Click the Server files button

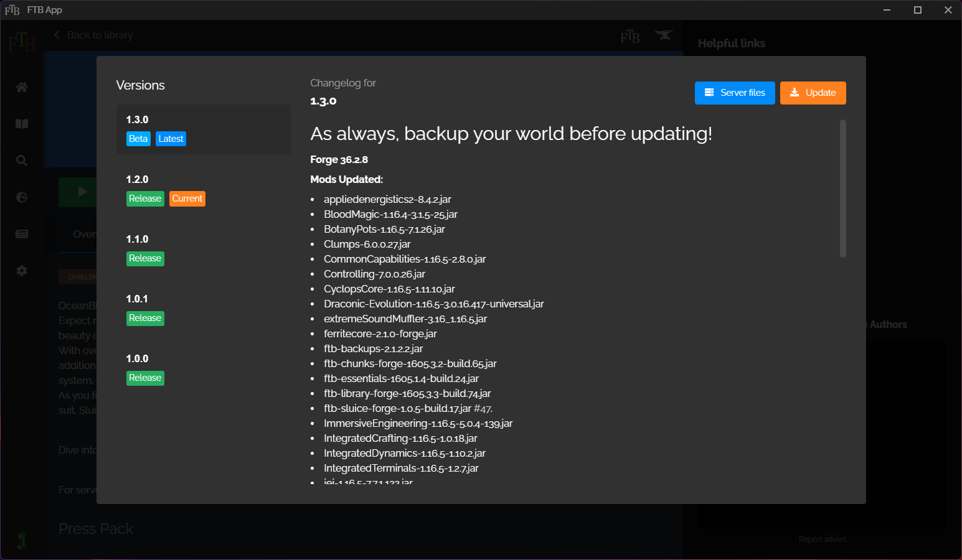click(x=735, y=93)
